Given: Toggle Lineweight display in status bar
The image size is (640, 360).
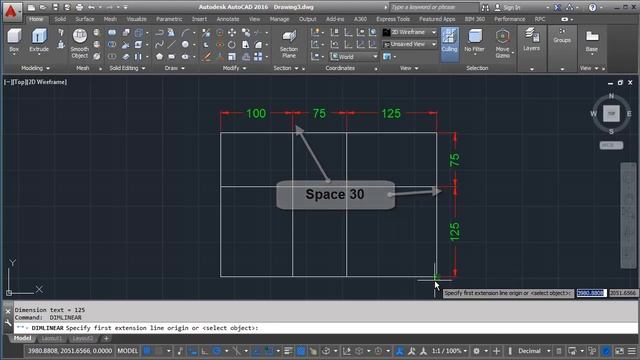Looking at the screenshot, I should click(x=288, y=351).
